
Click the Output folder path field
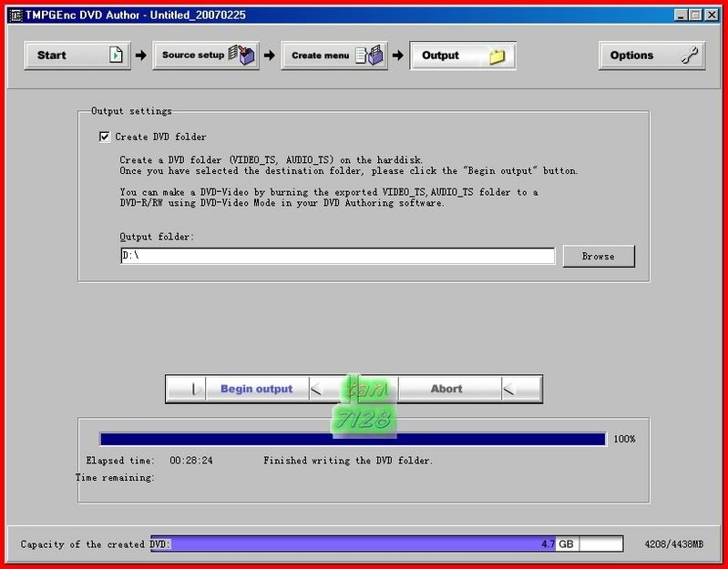click(337, 256)
